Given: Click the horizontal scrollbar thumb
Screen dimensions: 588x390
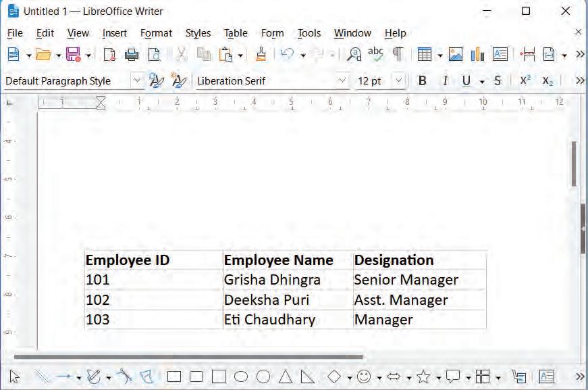Looking at the screenshot, I should click(188, 357).
